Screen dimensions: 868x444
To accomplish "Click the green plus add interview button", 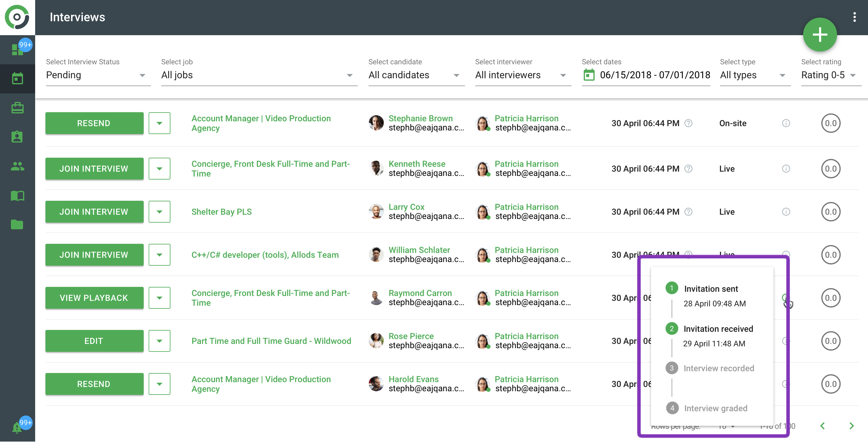I will [x=820, y=35].
